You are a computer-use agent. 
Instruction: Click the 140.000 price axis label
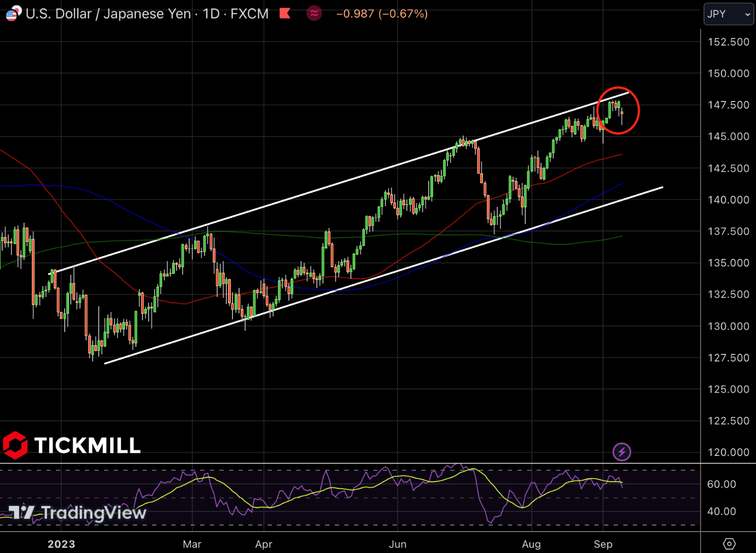coord(729,200)
